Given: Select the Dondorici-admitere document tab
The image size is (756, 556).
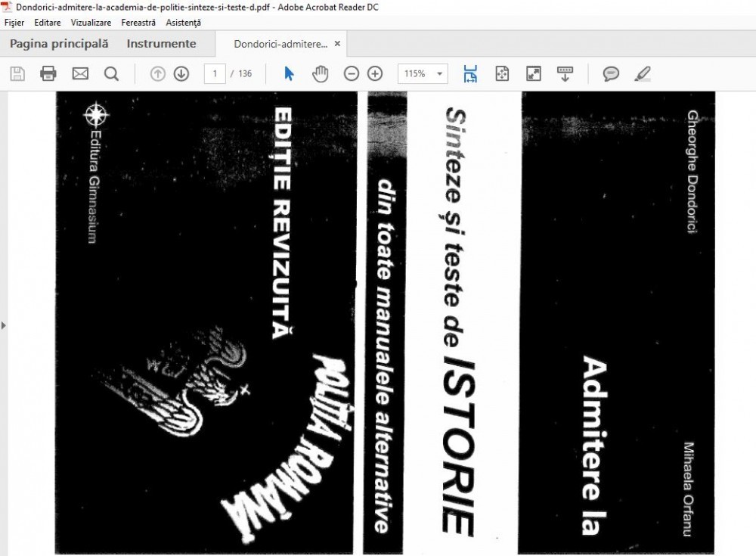Looking at the screenshot, I should (x=280, y=44).
